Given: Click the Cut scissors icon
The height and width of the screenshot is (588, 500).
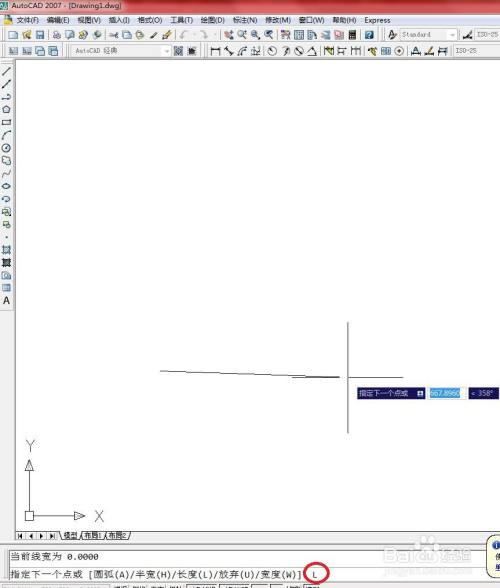Looking at the screenshot, I should click(114, 35).
